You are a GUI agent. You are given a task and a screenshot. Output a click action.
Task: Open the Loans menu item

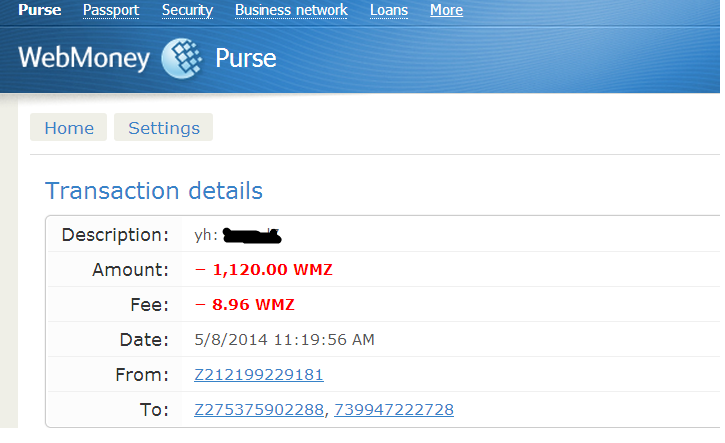pyautogui.click(x=389, y=10)
